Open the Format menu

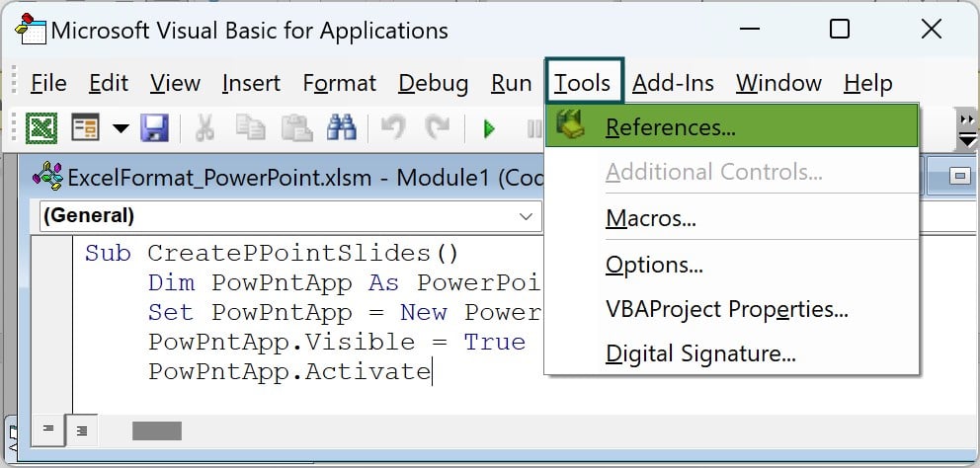pos(340,83)
